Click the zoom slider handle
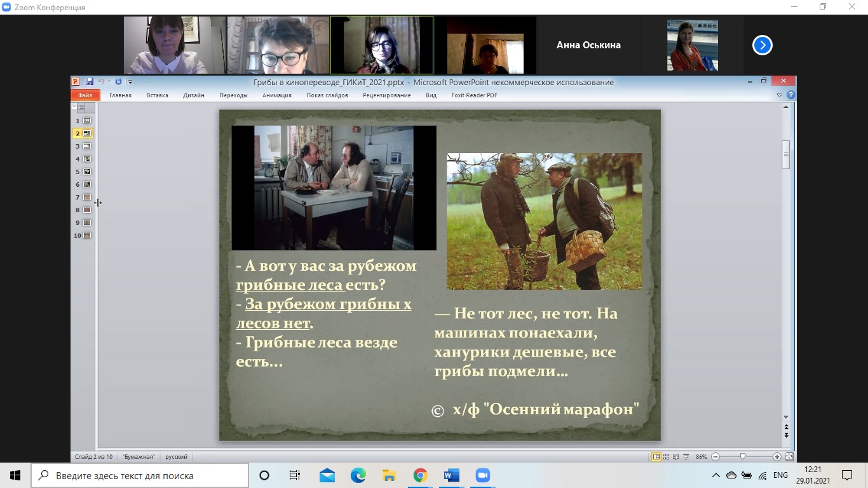The width and height of the screenshot is (868, 488). [x=743, y=457]
